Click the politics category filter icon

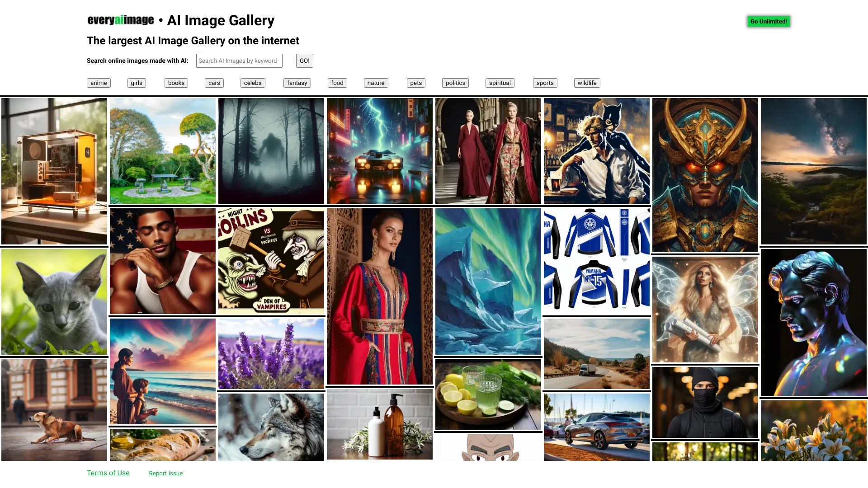click(x=455, y=82)
